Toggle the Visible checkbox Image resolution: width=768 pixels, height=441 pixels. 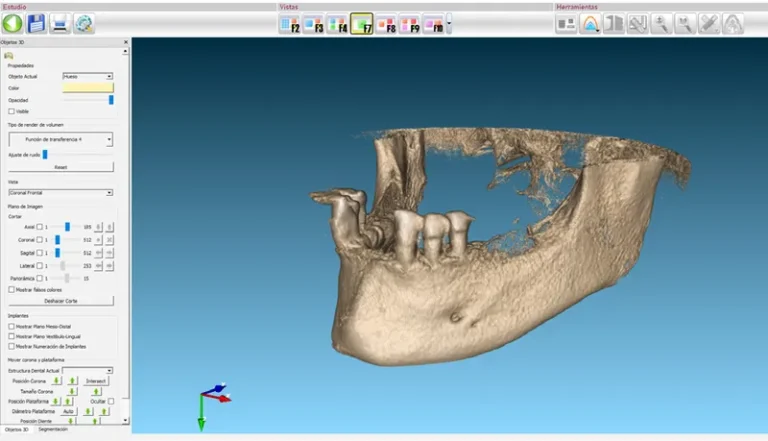[11, 111]
